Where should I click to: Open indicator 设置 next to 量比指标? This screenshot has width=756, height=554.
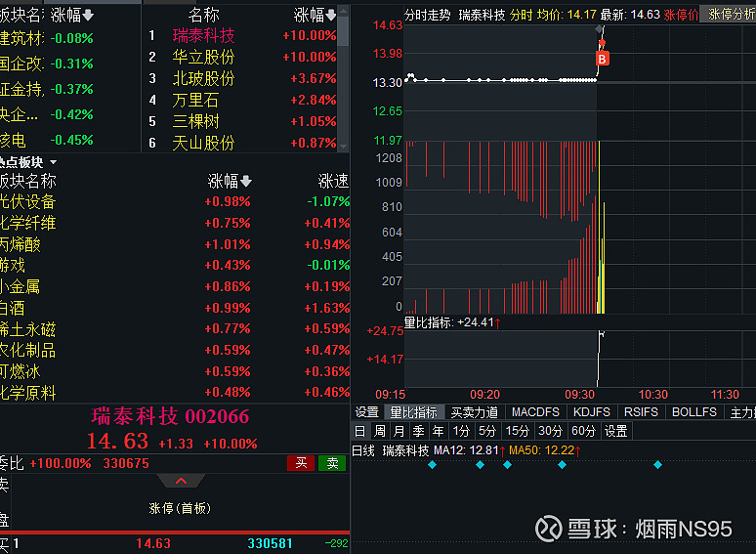pyautogui.click(x=367, y=412)
